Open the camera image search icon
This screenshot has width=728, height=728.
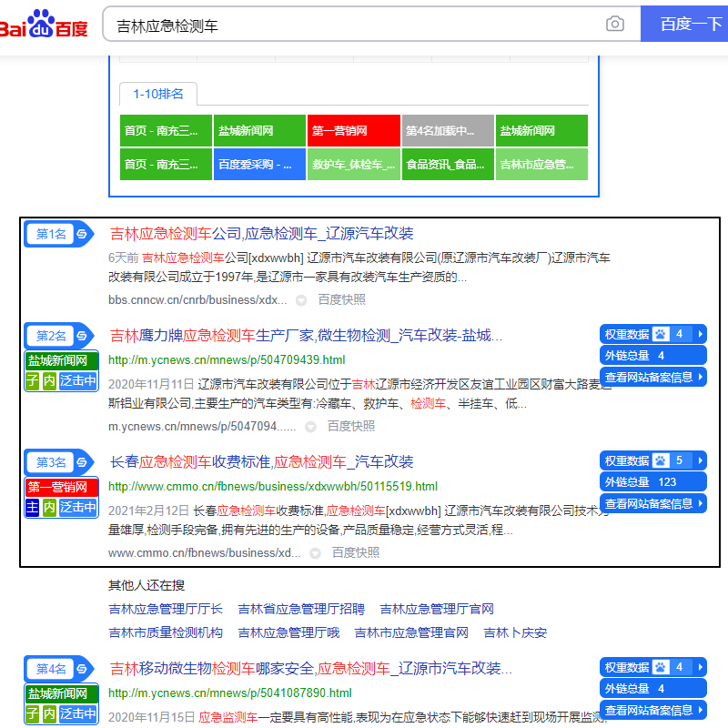tap(615, 24)
